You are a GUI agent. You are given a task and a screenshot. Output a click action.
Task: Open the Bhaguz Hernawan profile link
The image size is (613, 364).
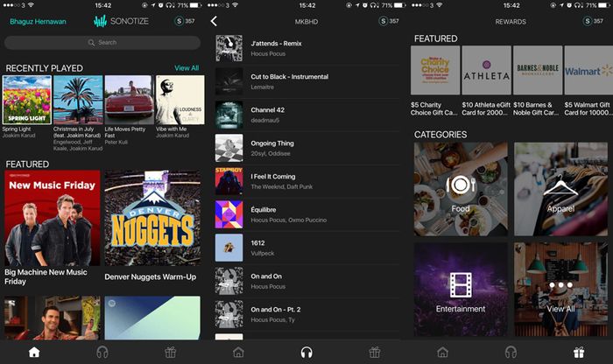coord(38,22)
